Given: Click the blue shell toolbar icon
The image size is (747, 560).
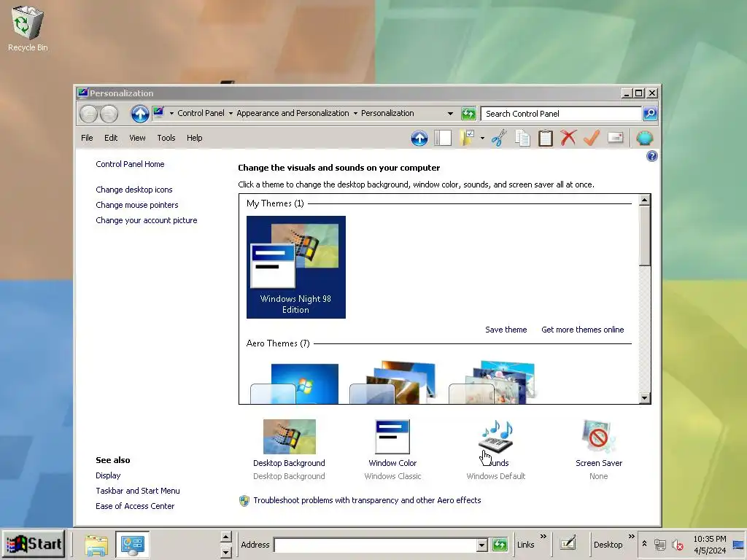Looking at the screenshot, I should click(645, 138).
